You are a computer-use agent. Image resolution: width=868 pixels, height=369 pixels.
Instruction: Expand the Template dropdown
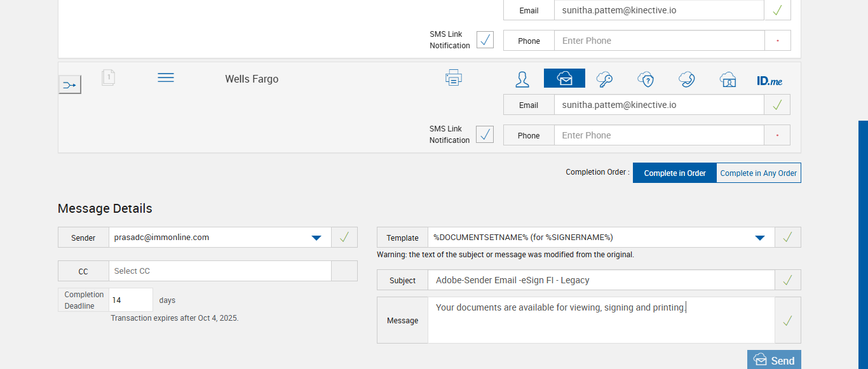[759, 238]
